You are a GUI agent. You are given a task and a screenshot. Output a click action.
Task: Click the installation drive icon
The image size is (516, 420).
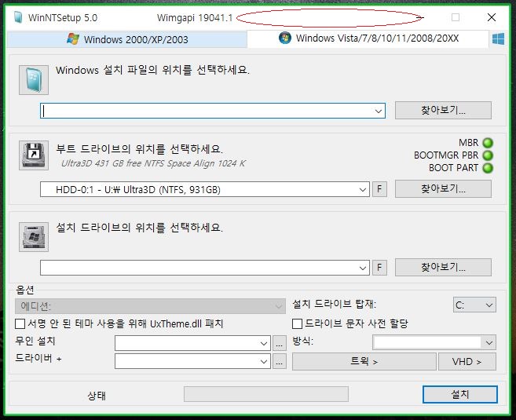(34, 237)
